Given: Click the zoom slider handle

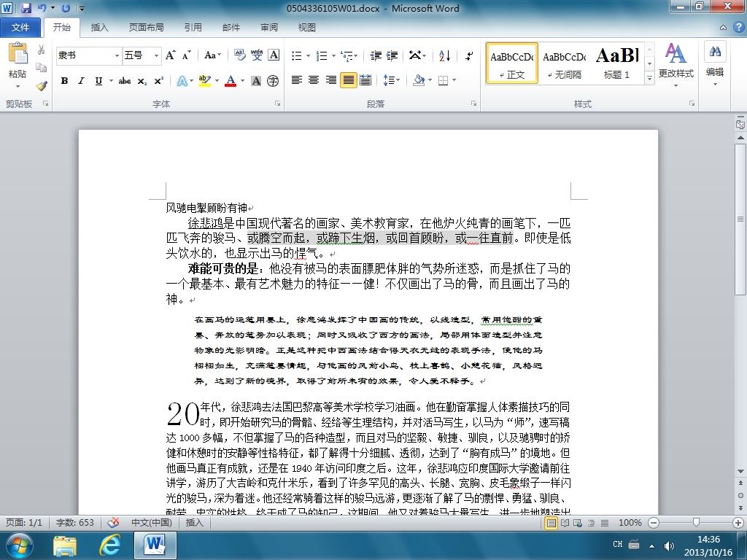Looking at the screenshot, I should pos(696,523).
